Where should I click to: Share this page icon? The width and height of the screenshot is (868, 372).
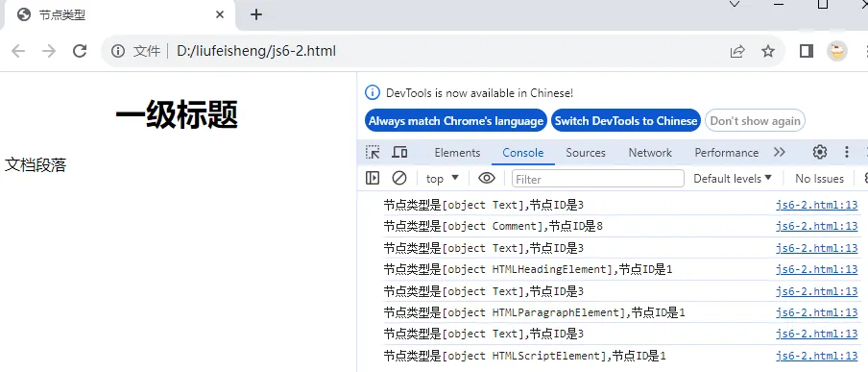point(736,52)
